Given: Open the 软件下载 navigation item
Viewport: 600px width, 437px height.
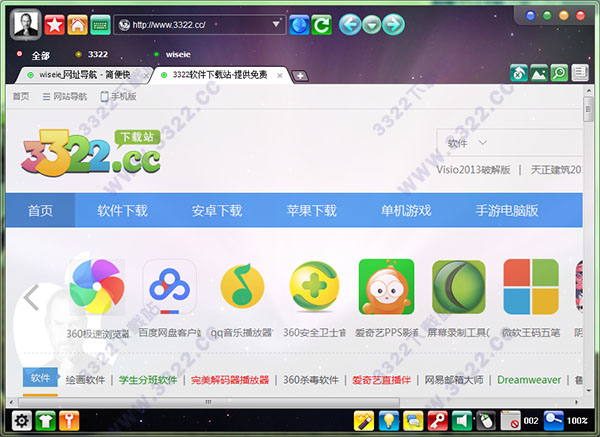Looking at the screenshot, I should (122, 210).
